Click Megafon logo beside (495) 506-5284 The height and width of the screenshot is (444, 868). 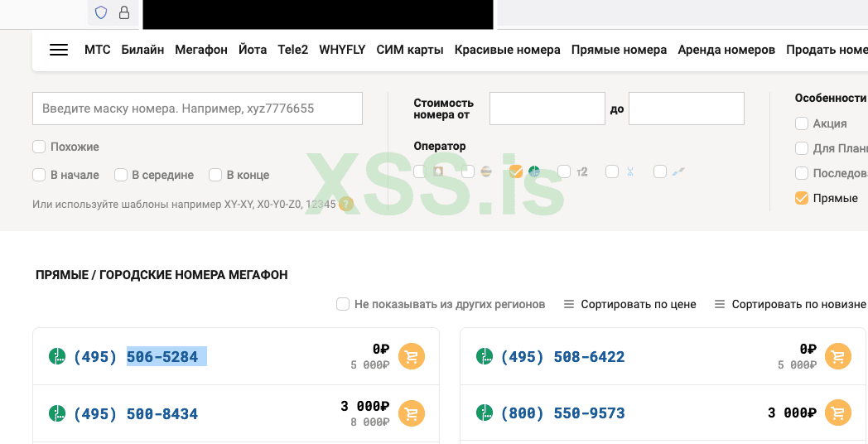pos(57,356)
